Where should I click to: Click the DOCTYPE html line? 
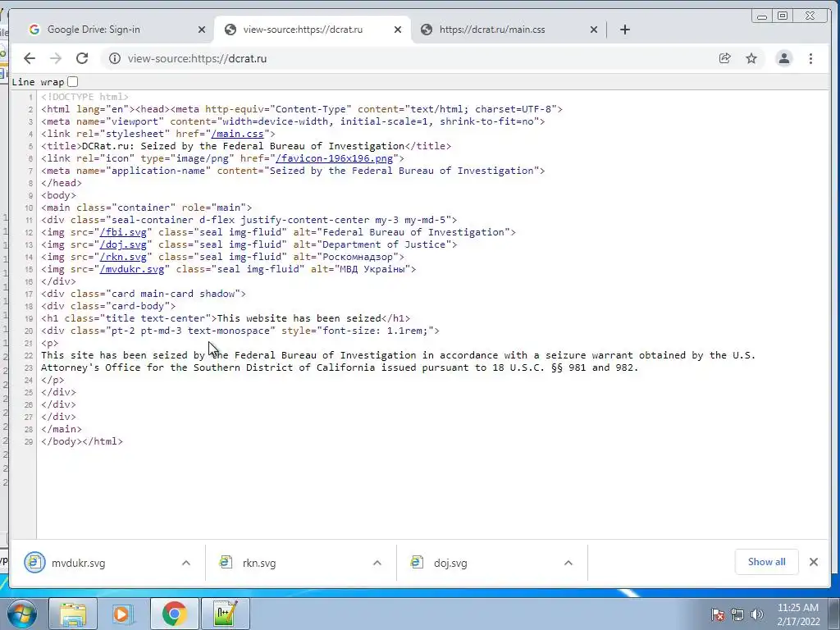84,97
